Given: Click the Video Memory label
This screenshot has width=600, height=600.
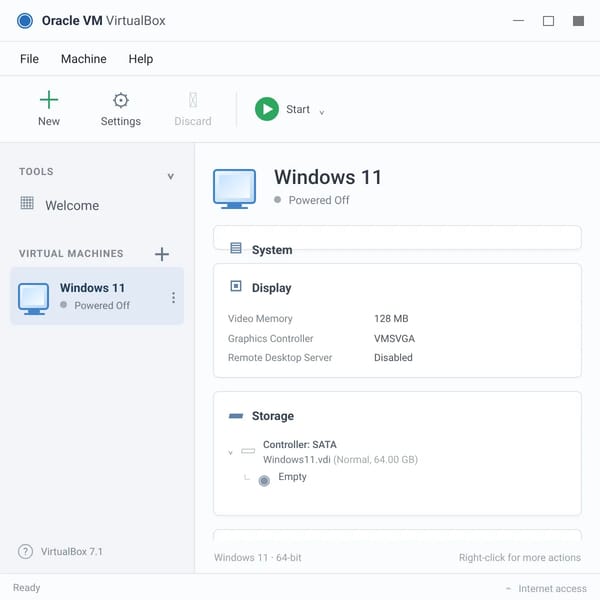Looking at the screenshot, I should click(260, 319).
